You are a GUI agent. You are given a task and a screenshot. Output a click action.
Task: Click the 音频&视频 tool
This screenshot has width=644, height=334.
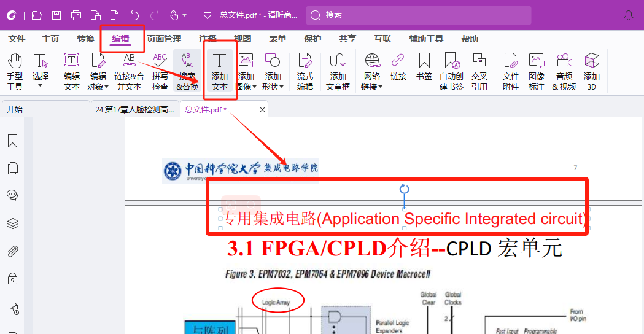click(564, 71)
